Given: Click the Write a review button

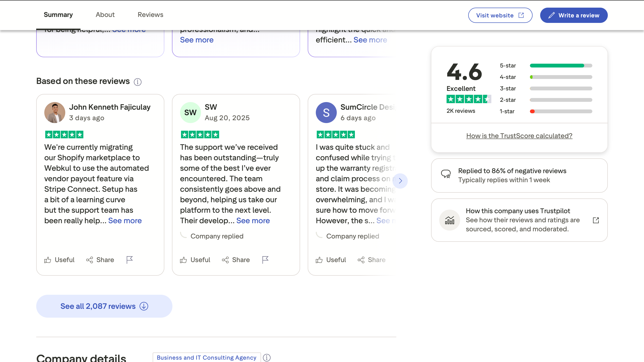Looking at the screenshot, I should tap(574, 15).
